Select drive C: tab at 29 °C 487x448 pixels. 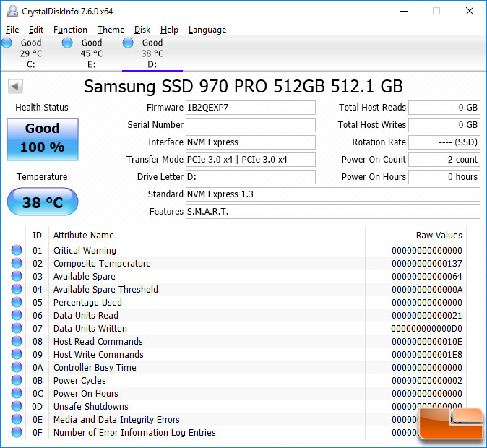coord(30,53)
